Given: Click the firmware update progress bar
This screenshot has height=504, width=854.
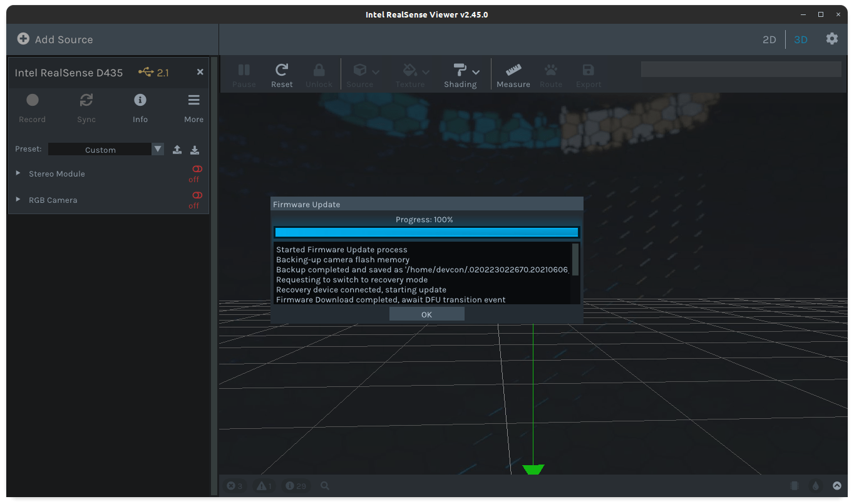Looking at the screenshot, I should click(x=426, y=232).
